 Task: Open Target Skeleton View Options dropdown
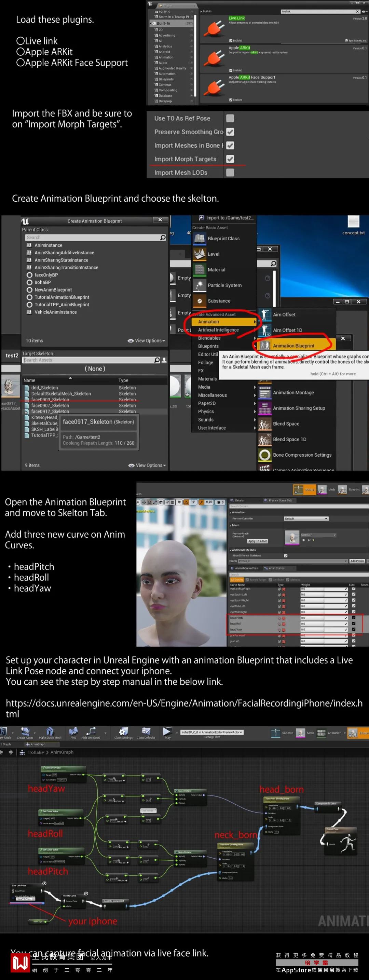click(147, 466)
